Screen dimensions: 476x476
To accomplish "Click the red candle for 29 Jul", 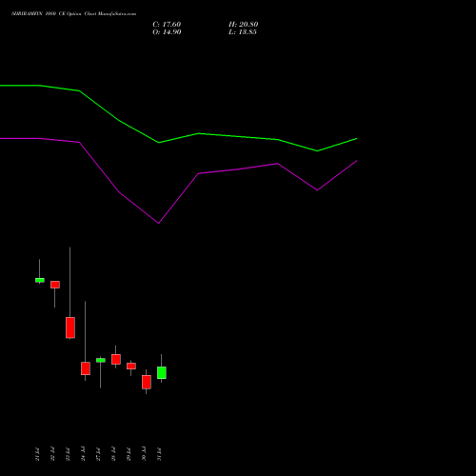I will [131, 367].
